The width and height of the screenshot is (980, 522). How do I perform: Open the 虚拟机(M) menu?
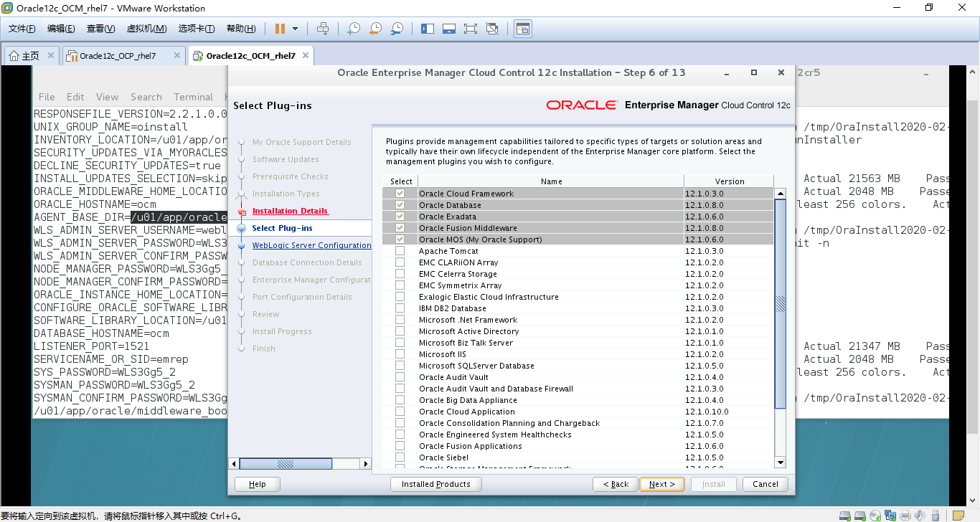click(x=146, y=29)
